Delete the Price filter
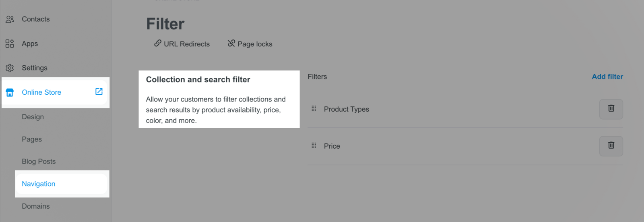 [x=611, y=146]
